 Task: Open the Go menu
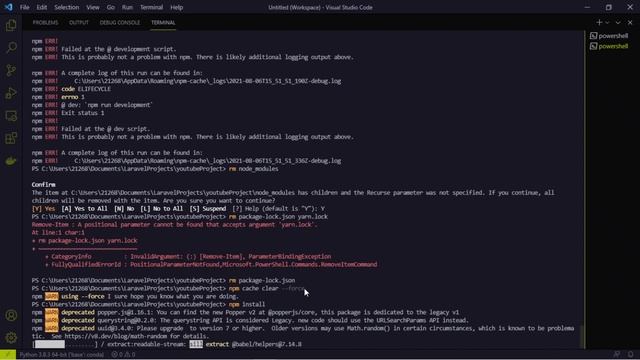pos(111,7)
